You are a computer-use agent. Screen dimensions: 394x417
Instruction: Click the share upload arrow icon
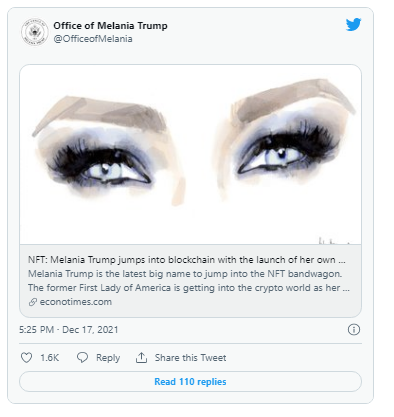pos(141,358)
